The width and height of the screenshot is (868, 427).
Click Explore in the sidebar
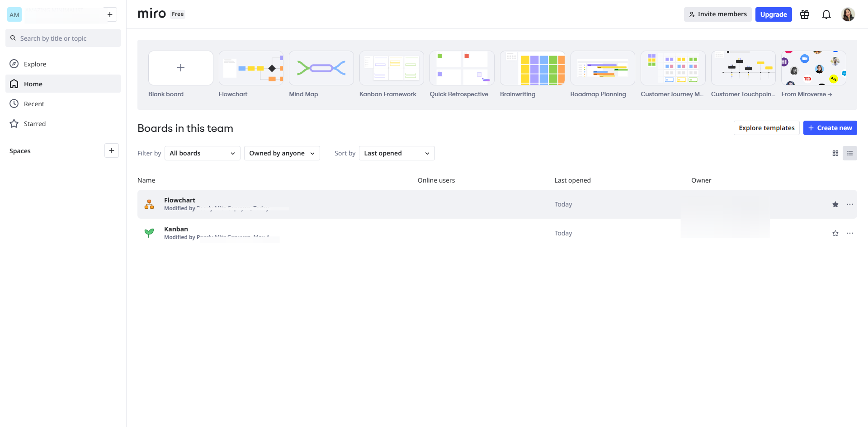point(63,64)
